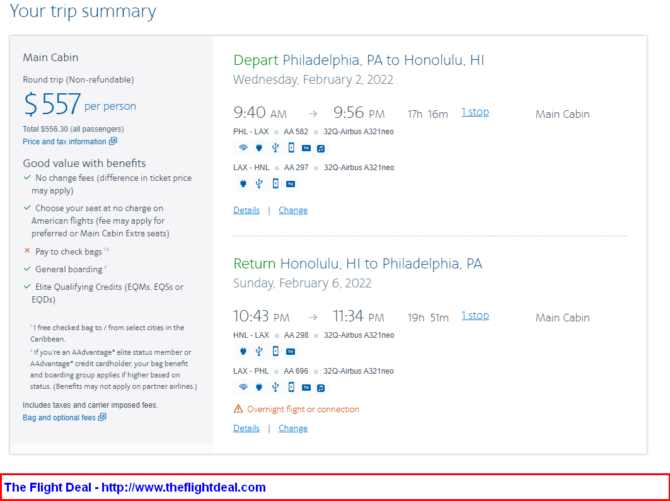The image size is (670, 501).
Task: Click the LAX - PHL route label
Action: [x=251, y=371]
